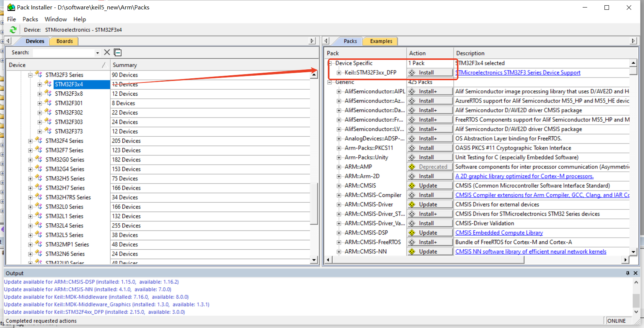Click Deprecated button for ARM::AMP

pos(430,167)
